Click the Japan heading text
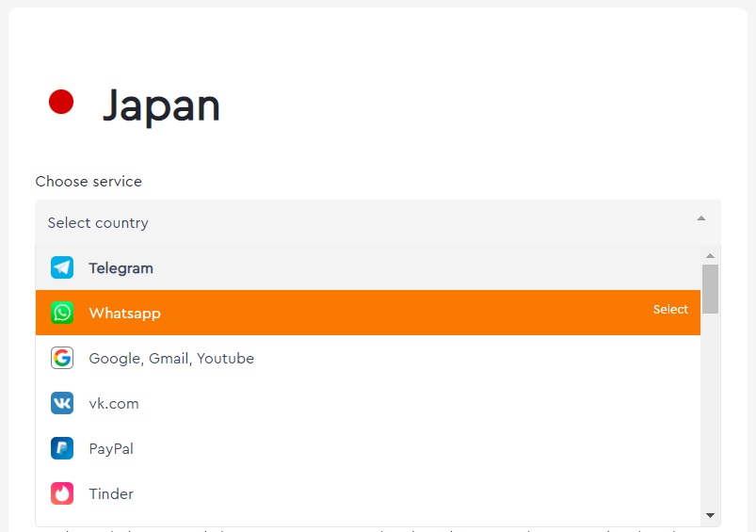The width and height of the screenshot is (756, 532). pos(162,106)
